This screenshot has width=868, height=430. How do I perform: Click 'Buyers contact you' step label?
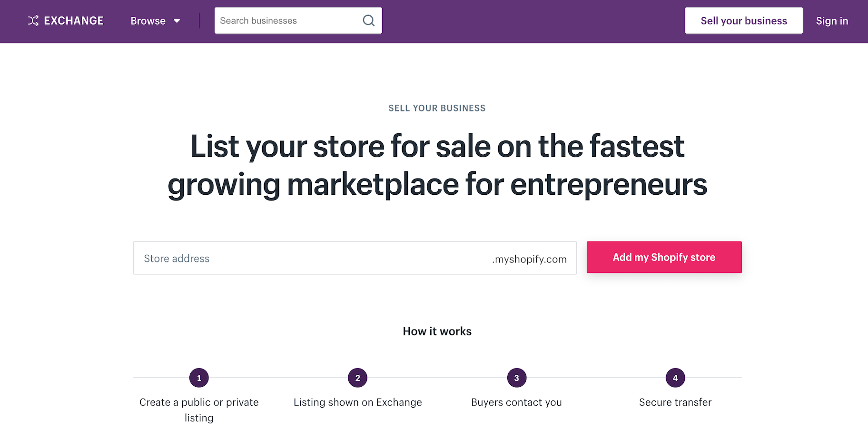click(516, 402)
